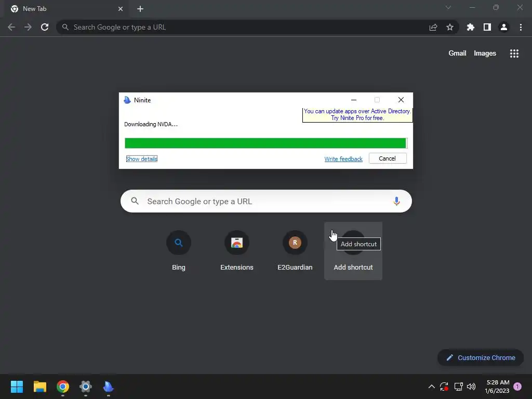This screenshot has width=532, height=399.
Task: Click the green Ninite progress bar
Action: point(266,143)
